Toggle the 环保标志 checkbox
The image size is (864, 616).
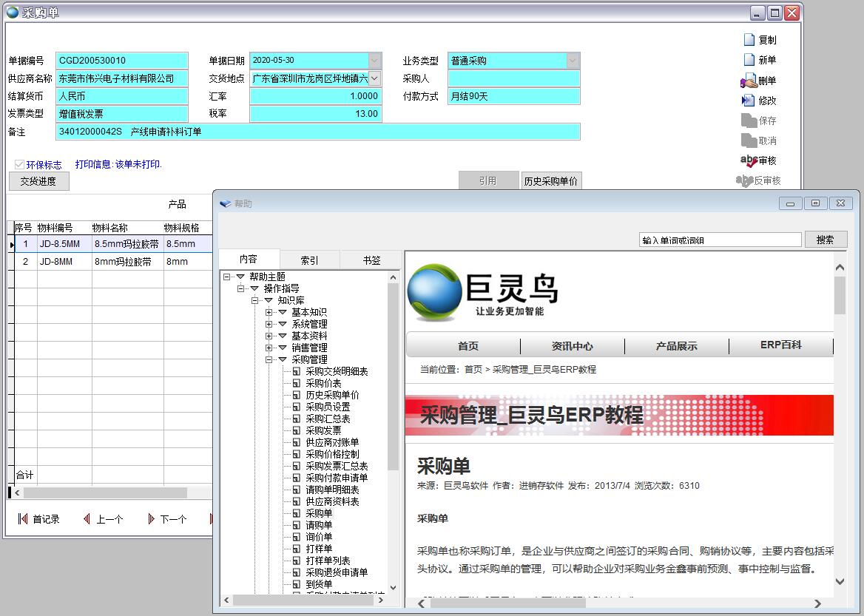pyautogui.click(x=19, y=165)
